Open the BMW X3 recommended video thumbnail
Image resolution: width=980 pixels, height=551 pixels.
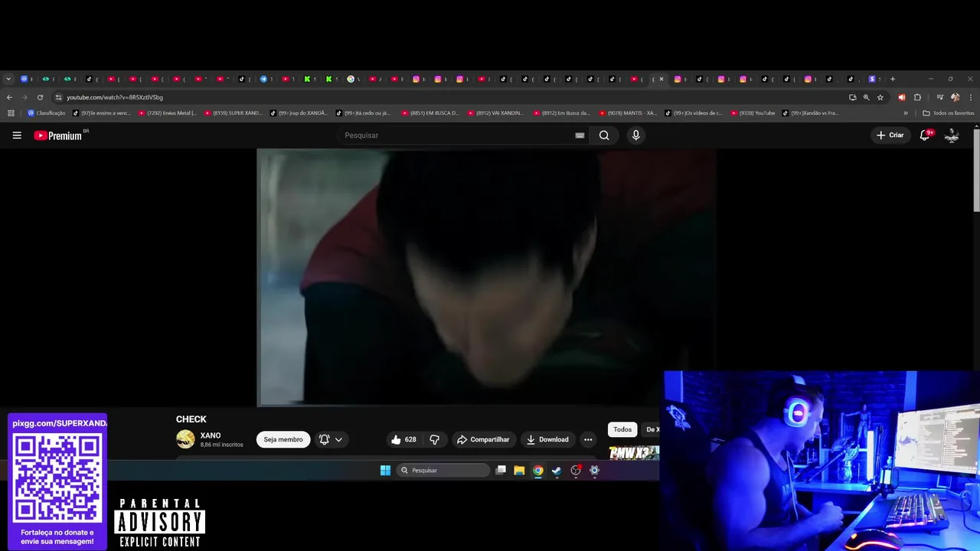634,452
